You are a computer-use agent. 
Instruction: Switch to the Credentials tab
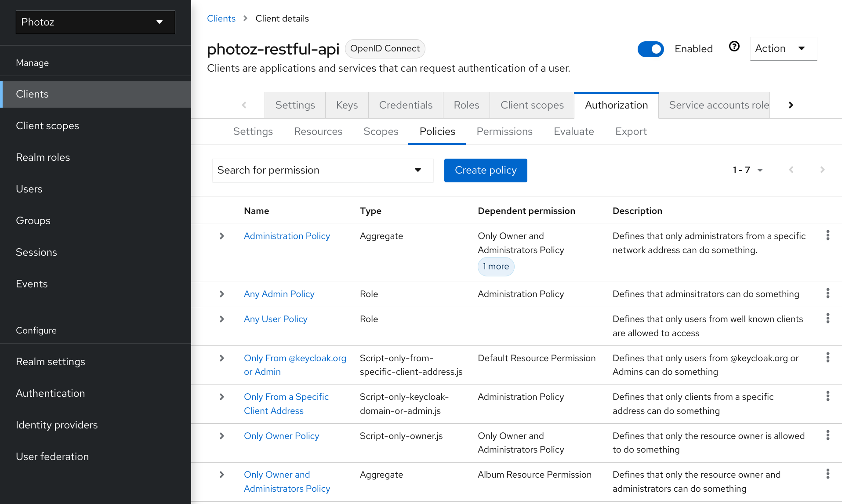click(x=405, y=105)
